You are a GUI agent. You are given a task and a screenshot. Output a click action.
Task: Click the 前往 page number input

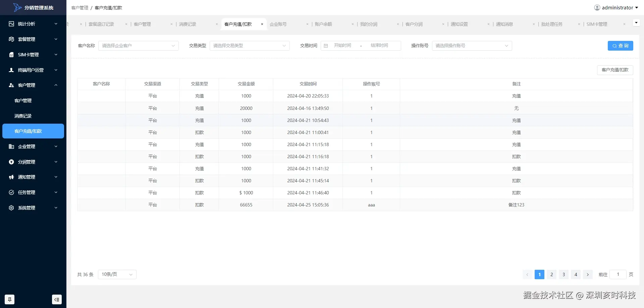(618, 274)
